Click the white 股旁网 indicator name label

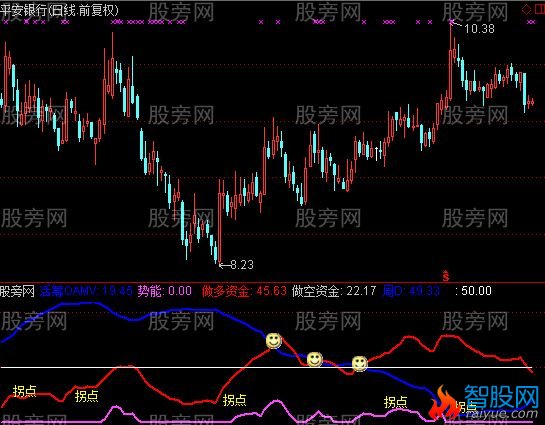point(17,291)
